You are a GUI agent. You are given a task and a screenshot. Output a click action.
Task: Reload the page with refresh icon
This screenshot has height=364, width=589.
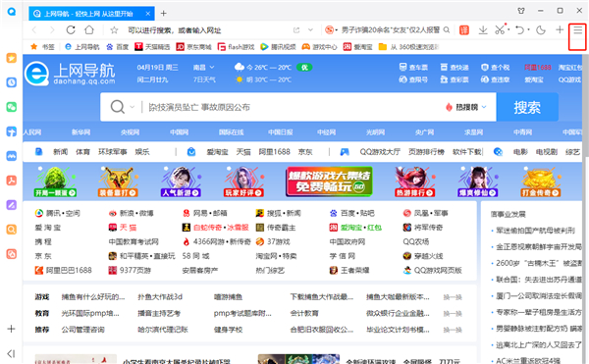tap(71, 29)
